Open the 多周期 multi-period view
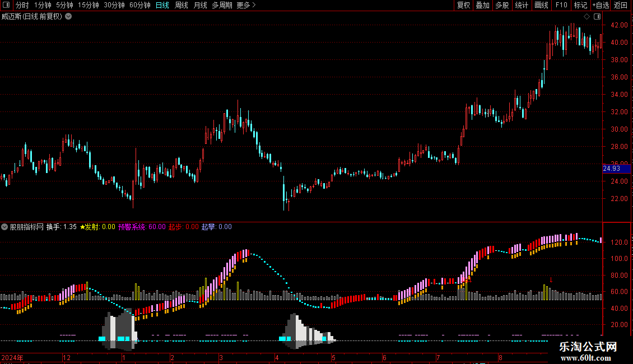Viewport: 633px width, 364px height. (222, 5)
